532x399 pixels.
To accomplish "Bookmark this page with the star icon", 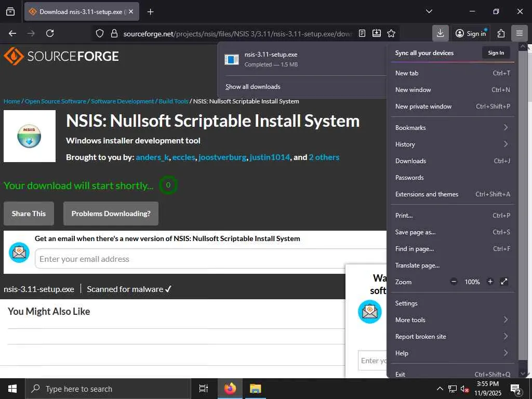I will pyautogui.click(x=391, y=33).
